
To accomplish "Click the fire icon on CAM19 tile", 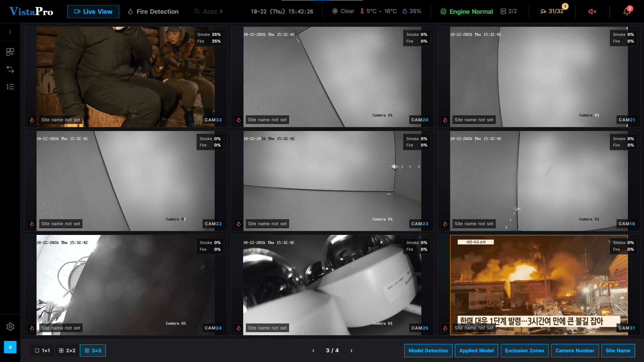I will pos(445,224).
